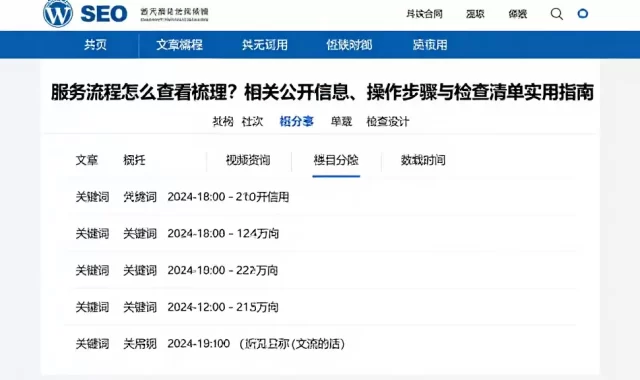640x380 pixels.
Task: Select the 单裁 subtitle link
Action: (x=341, y=121)
